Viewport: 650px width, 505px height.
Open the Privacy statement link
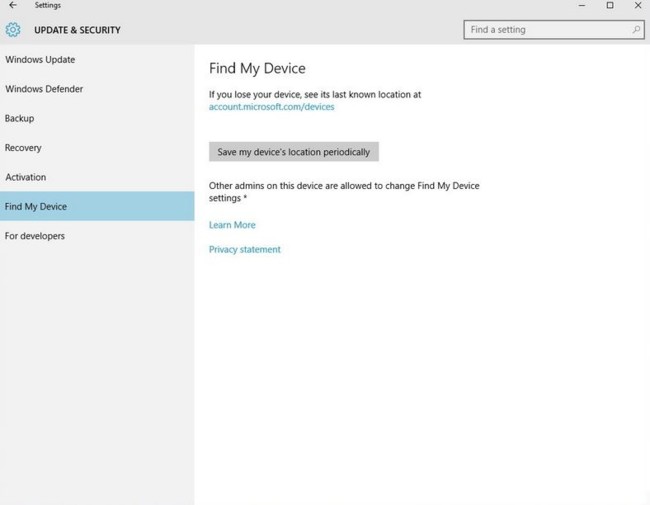click(x=245, y=249)
